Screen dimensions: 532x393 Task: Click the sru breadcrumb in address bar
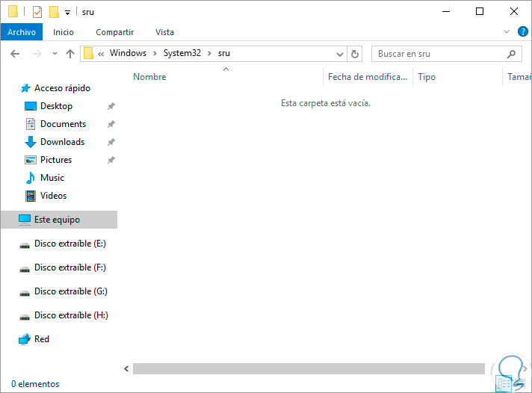click(x=224, y=53)
